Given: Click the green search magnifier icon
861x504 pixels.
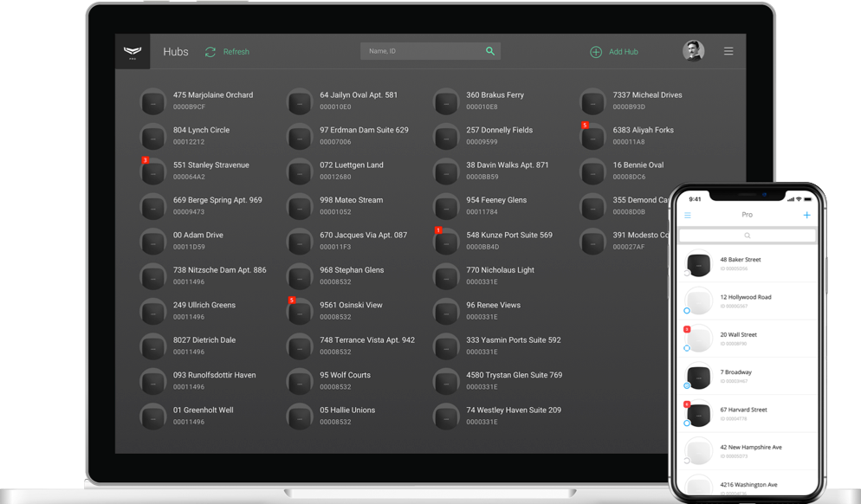Looking at the screenshot, I should [x=489, y=51].
